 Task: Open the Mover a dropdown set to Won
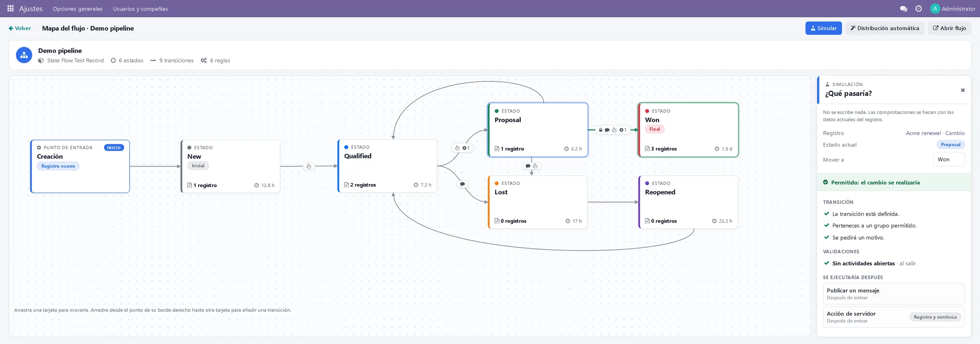tap(949, 160)
